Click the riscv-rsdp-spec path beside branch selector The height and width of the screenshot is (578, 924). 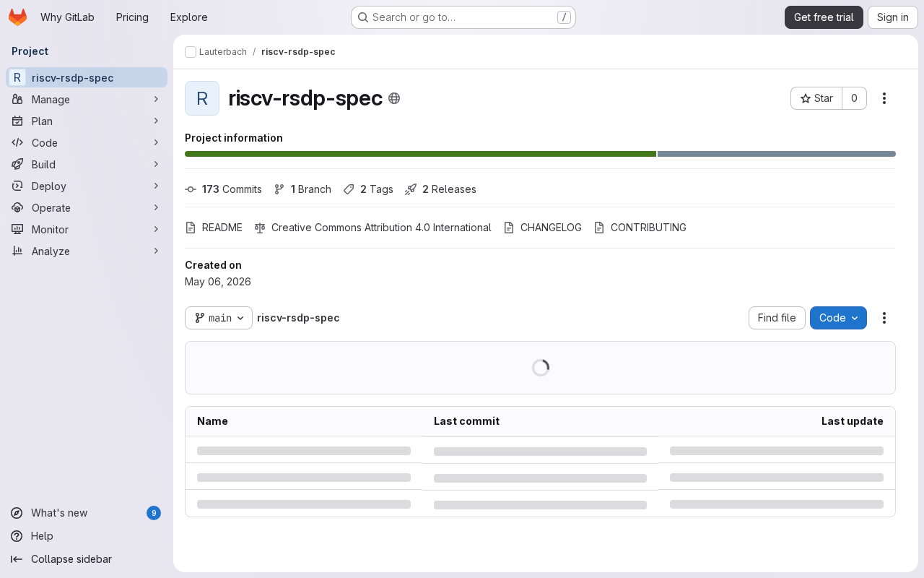point(298,318)
